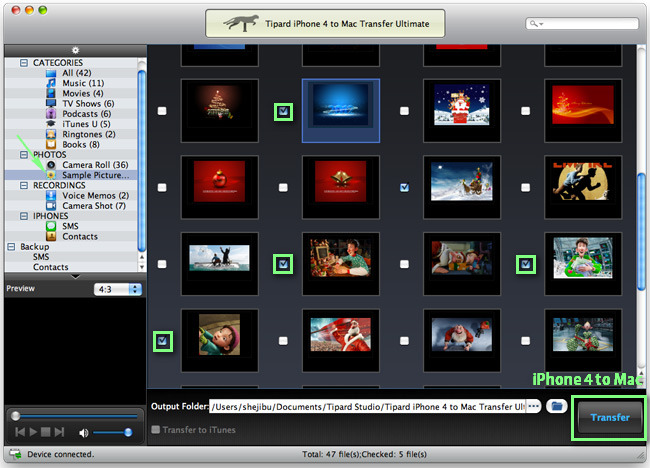Collapse the IPHONES tree section
The height and width of the screenshot is (468, 650).
(x=24, y=216)
